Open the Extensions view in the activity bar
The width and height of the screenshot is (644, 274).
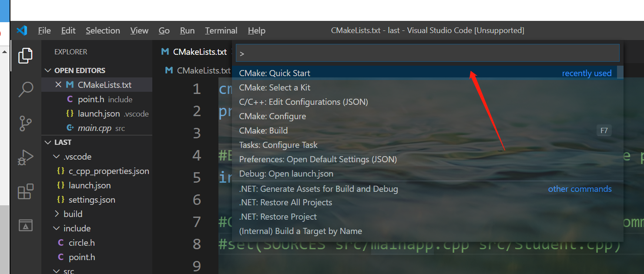25,191
